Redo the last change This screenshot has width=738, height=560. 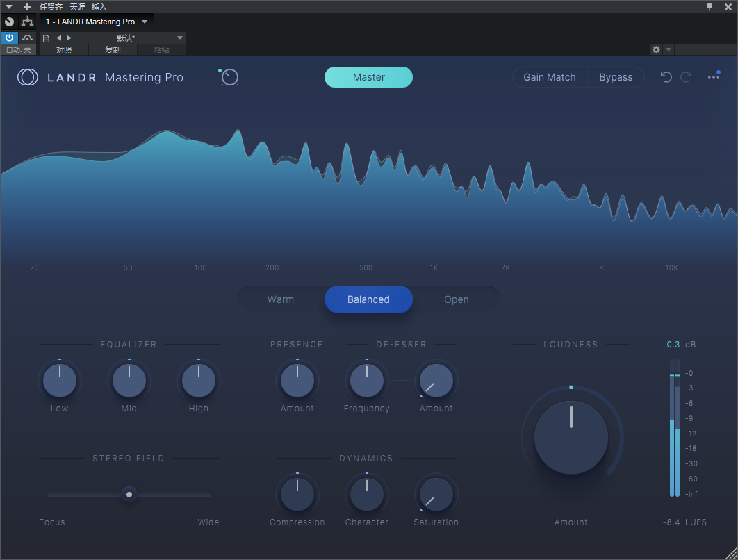coord(686,77)
